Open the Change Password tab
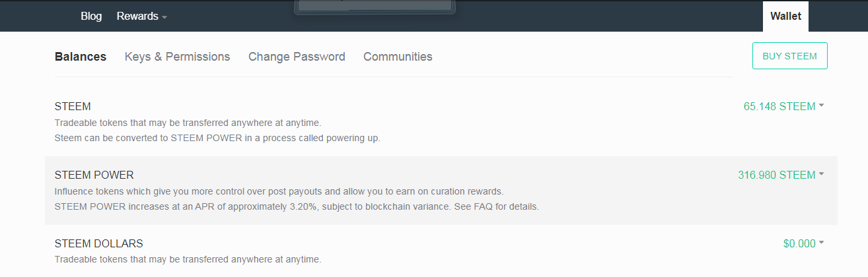 (x=297, y=57)
